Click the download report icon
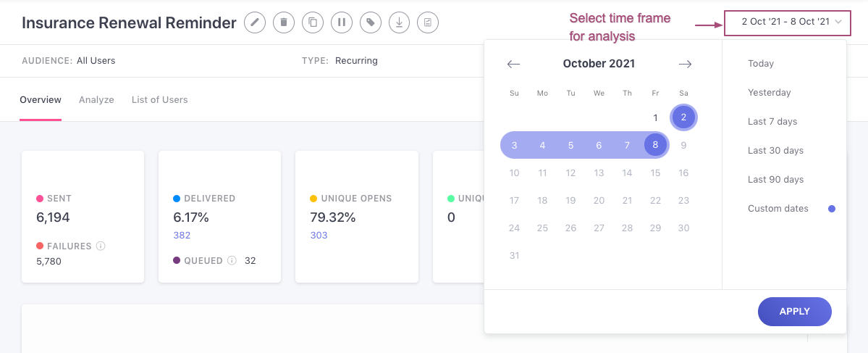 [x=399, y=22]
